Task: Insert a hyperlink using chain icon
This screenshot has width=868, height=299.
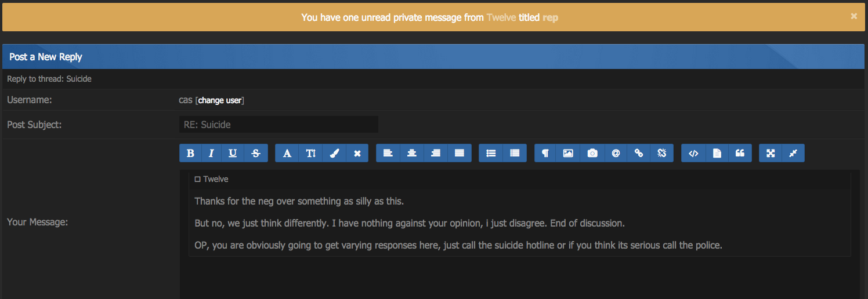Action: 639,153
